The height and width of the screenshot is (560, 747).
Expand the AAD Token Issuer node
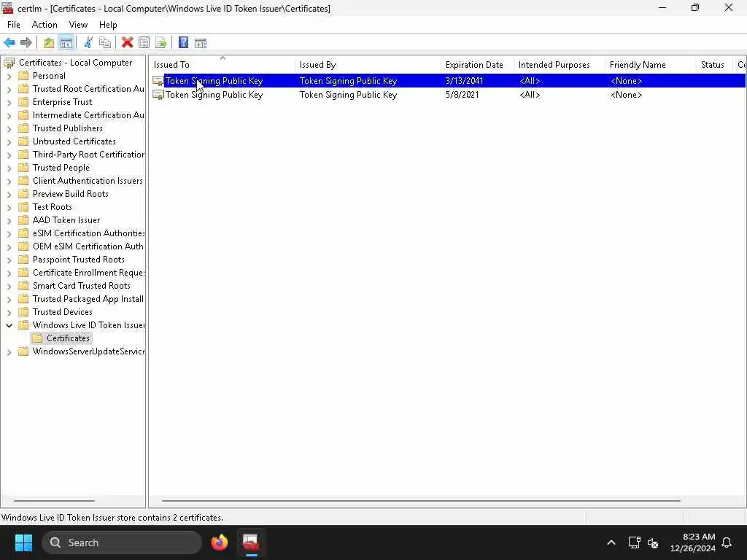point(9,220)
